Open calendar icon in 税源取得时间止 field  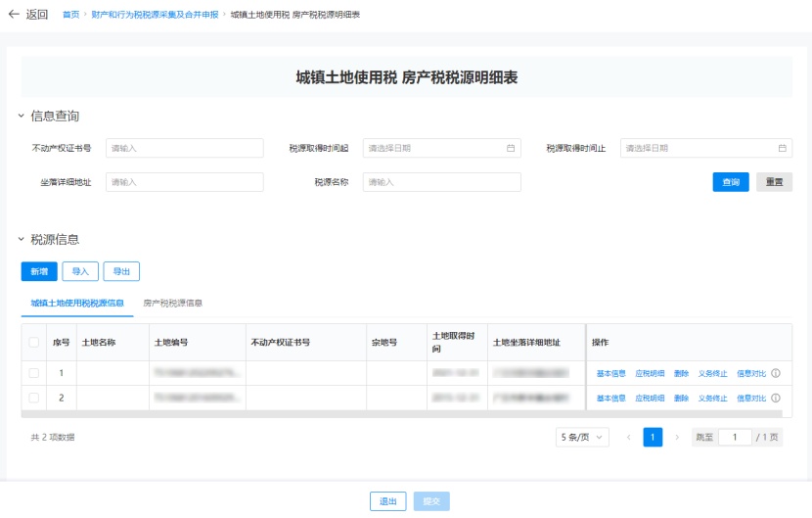tap(782, 148)
